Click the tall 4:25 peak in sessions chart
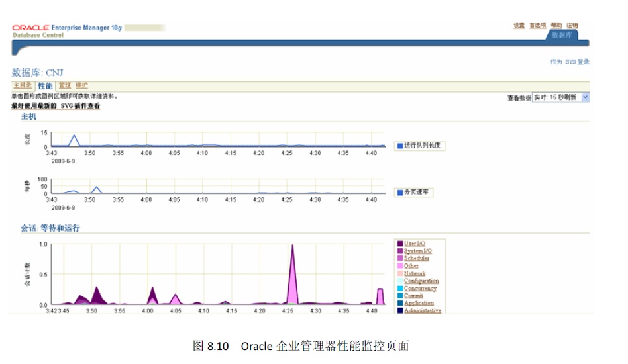This screenshot has width=628, height=364. coord(292,280)
